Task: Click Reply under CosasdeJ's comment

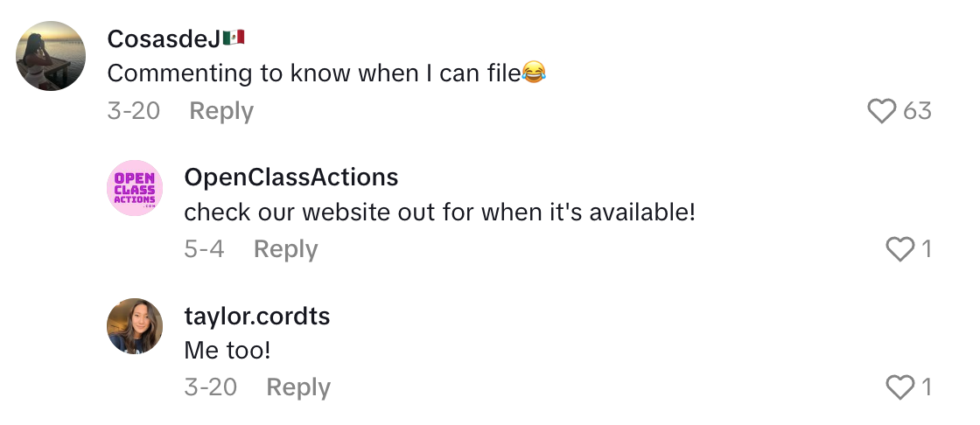Action: click(221, 111)
